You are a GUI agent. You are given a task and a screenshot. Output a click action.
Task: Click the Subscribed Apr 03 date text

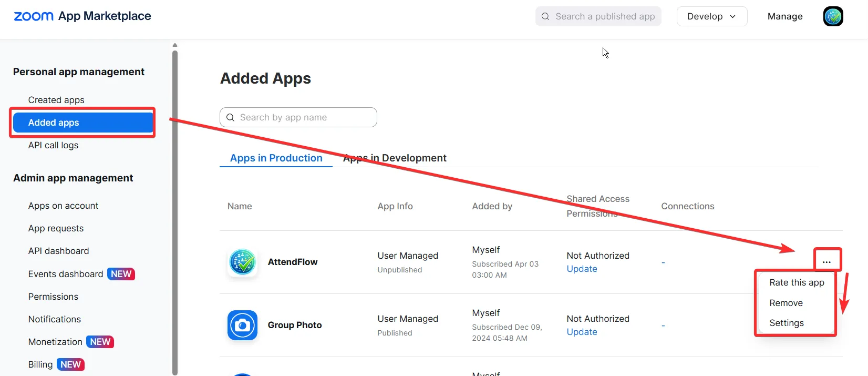pos(505,269)
